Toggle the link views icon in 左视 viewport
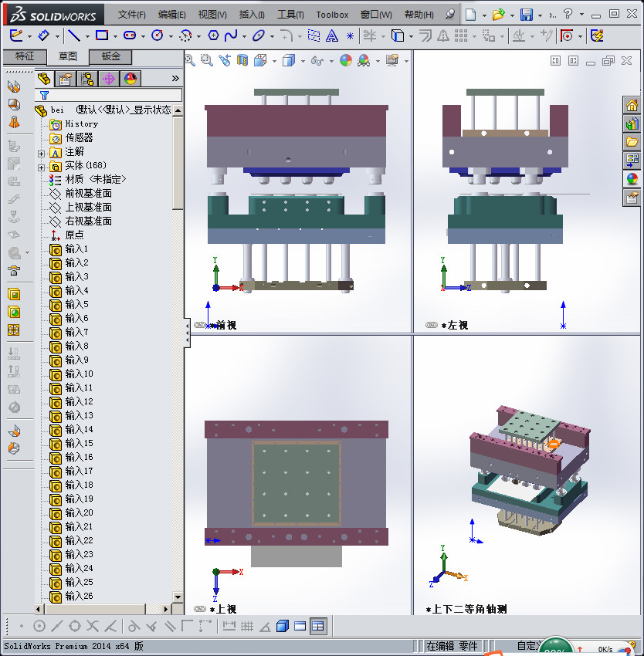The height and width of the screenshot is (656, 644). pos(432,325)
